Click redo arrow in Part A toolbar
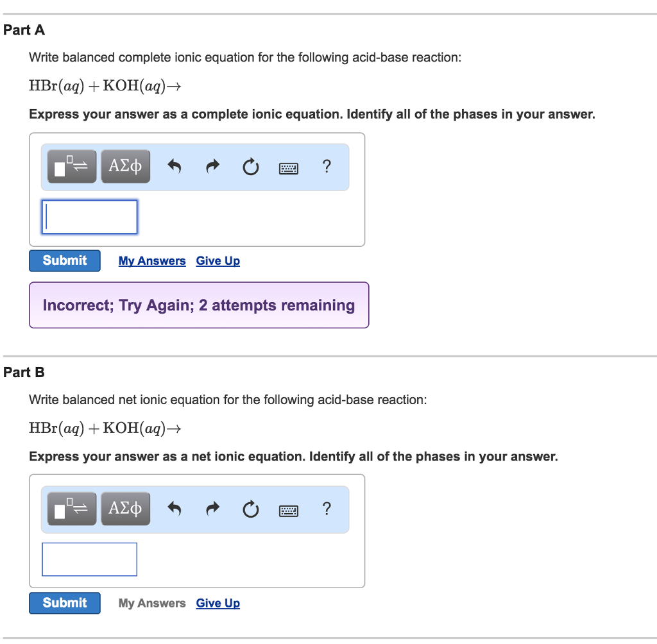Image resolution: width=657 pixels, height=644 pixels. [212, 167]
